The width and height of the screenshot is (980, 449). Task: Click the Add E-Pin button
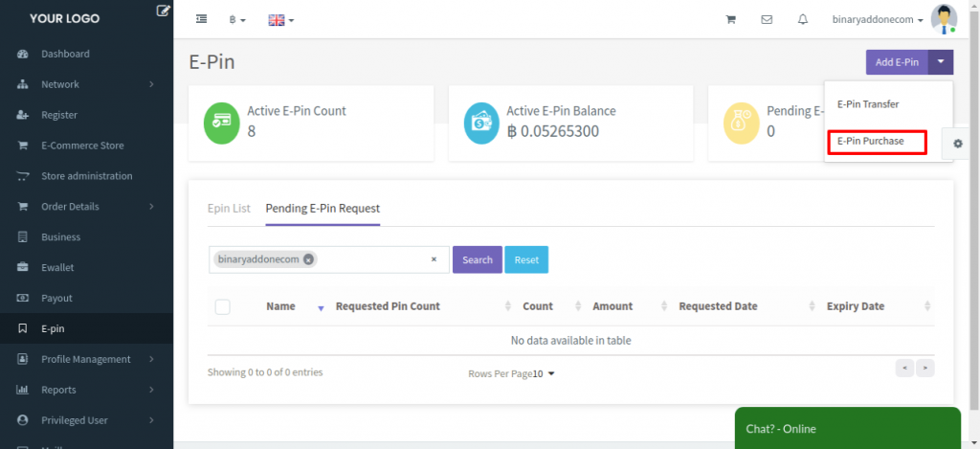[897, 62]
